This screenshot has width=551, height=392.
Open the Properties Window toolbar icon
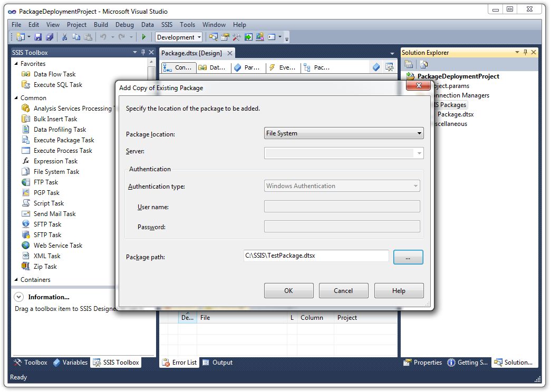pyautogui.click(x=225, y=37)
